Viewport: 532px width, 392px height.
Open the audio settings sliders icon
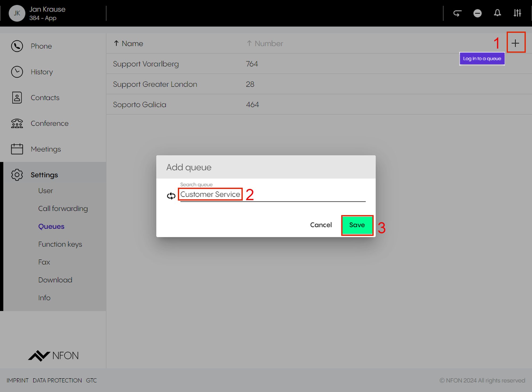517,13
